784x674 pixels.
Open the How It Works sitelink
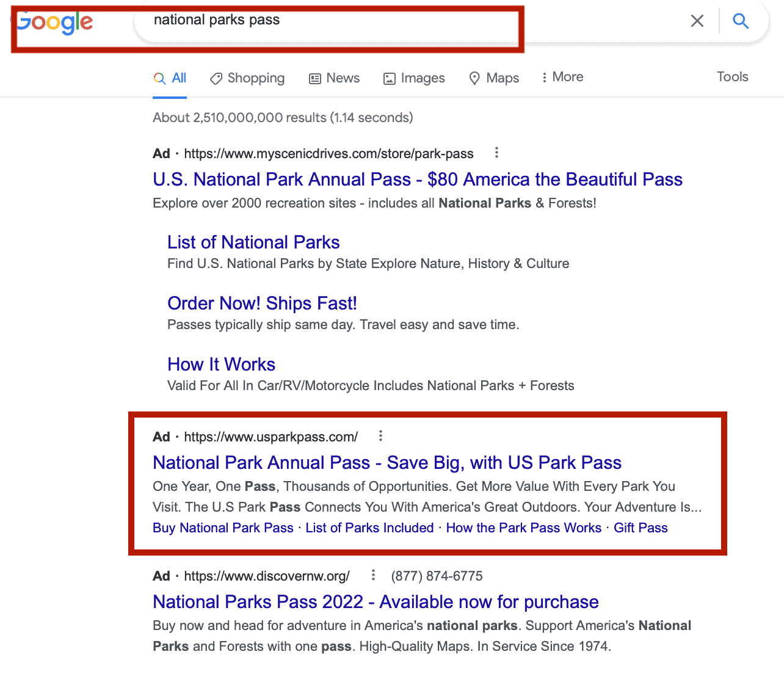(x=221, y=364)
